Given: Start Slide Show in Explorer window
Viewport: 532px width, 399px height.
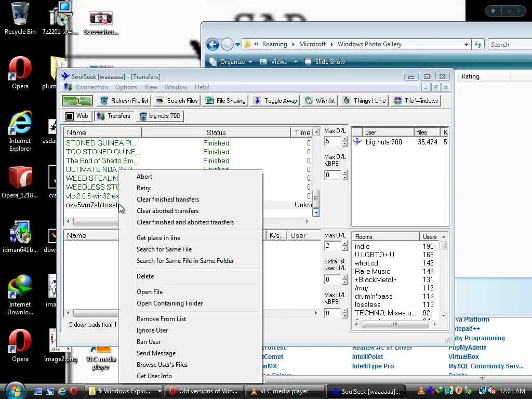Looking at the screenshot, I should (x=325, y=62).
